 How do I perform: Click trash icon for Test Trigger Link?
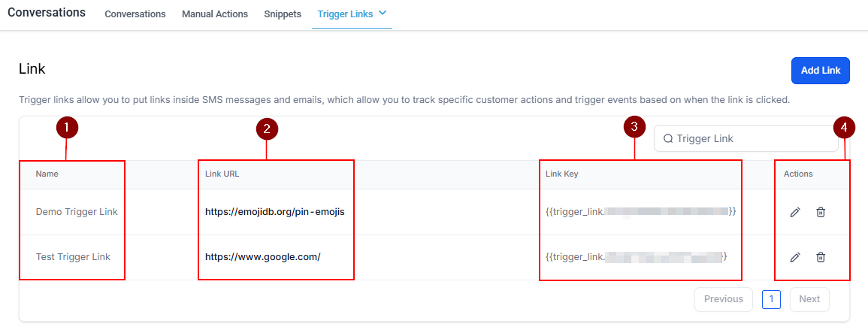pyautogui.click(x=821, y=258)
